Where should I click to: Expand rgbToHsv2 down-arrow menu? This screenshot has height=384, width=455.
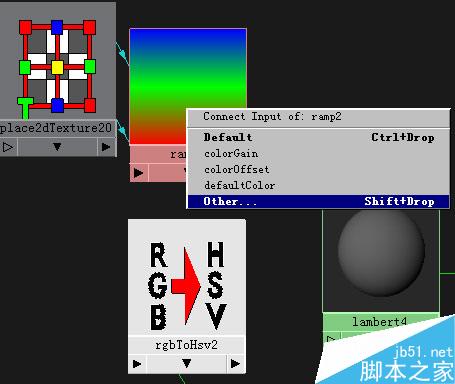(187, 364)
